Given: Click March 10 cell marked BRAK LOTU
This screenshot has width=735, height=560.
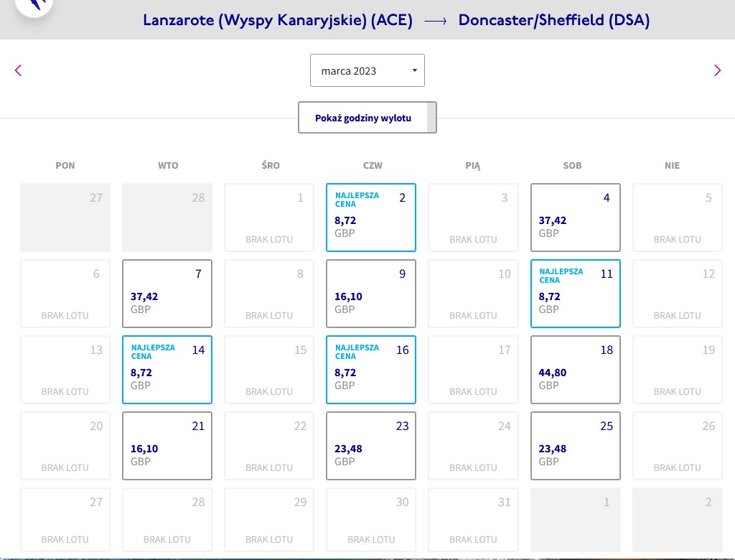Looking at the screenshot, I should (x=473, y=294).
